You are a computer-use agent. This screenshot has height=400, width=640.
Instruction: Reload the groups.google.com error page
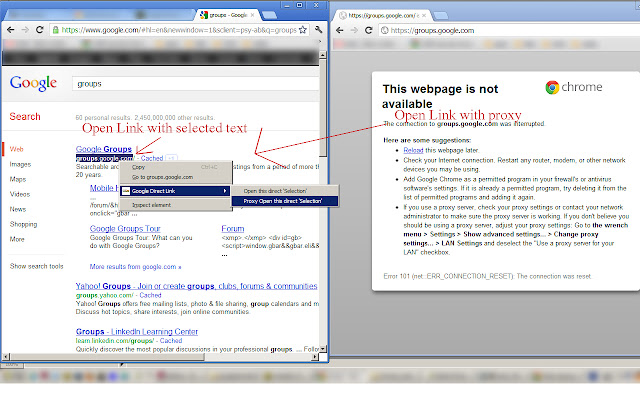pos(369,30)
